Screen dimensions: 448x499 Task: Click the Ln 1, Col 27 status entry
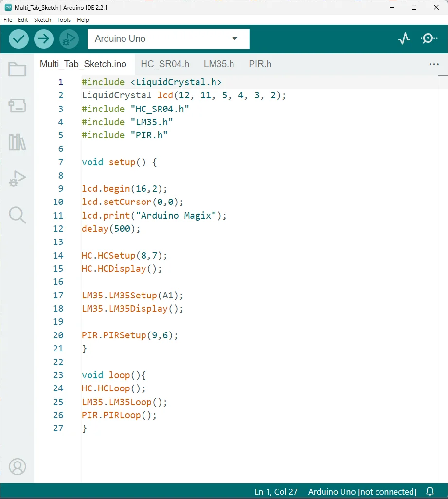pyautogui.click(x=276, y=492)
